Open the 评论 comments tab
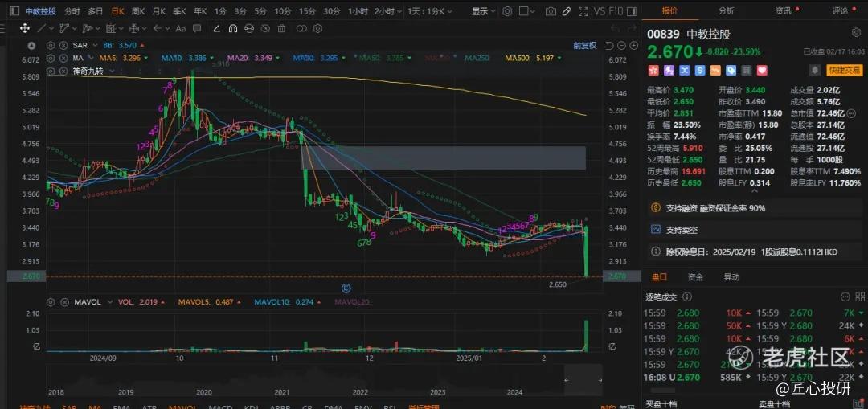 coord(840,10)
